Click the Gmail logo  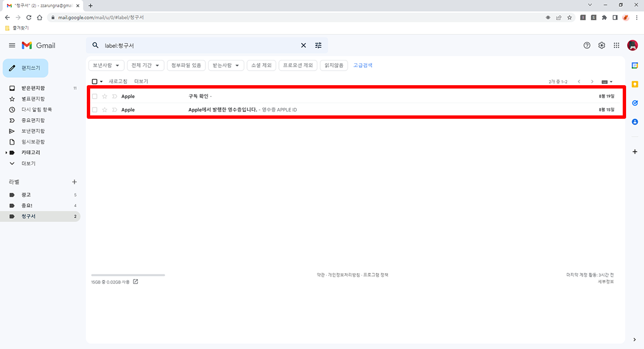(x=39, y=45)
